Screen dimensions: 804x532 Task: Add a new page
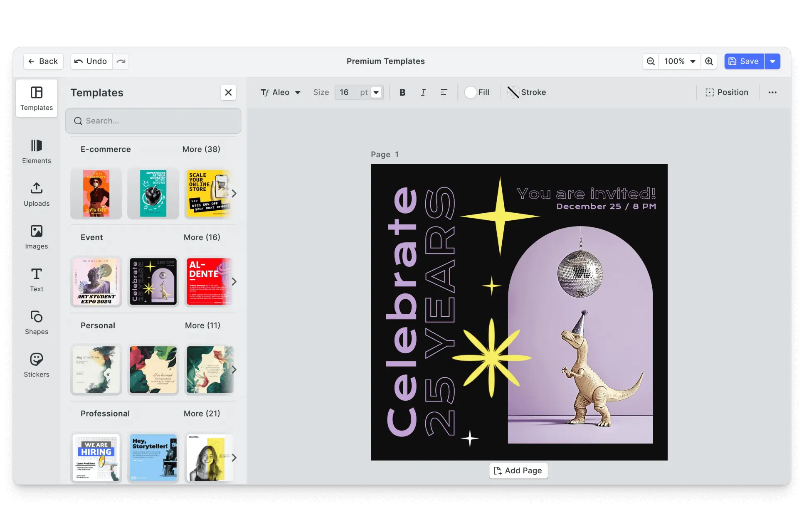(518, 470)
